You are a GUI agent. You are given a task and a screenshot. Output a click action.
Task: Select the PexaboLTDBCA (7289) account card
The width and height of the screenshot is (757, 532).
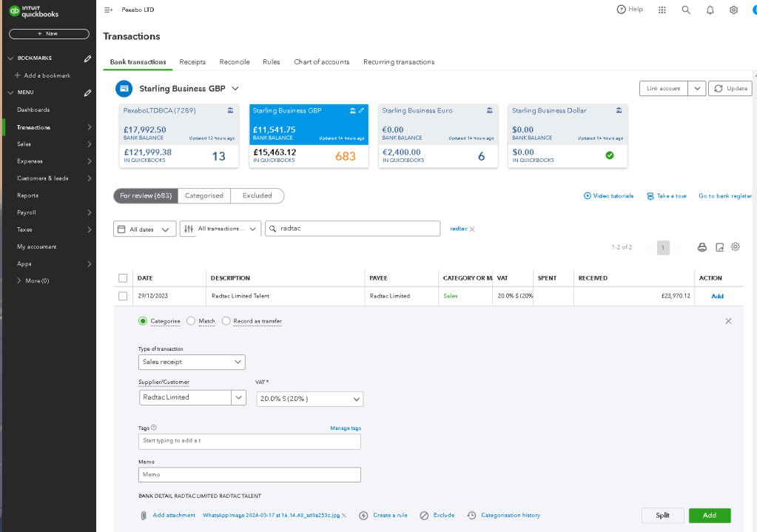pos(179,136)
